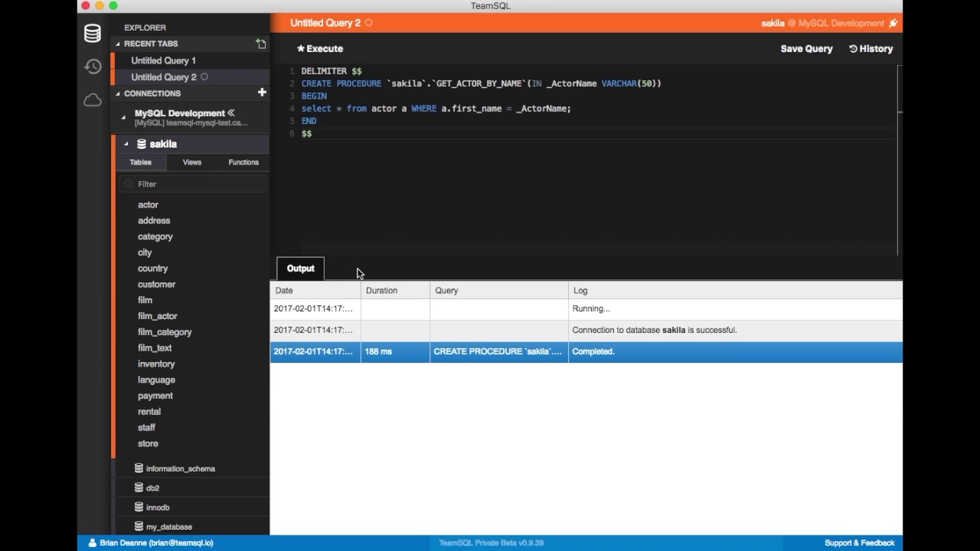Open the innodb database

tap(152, 507)
